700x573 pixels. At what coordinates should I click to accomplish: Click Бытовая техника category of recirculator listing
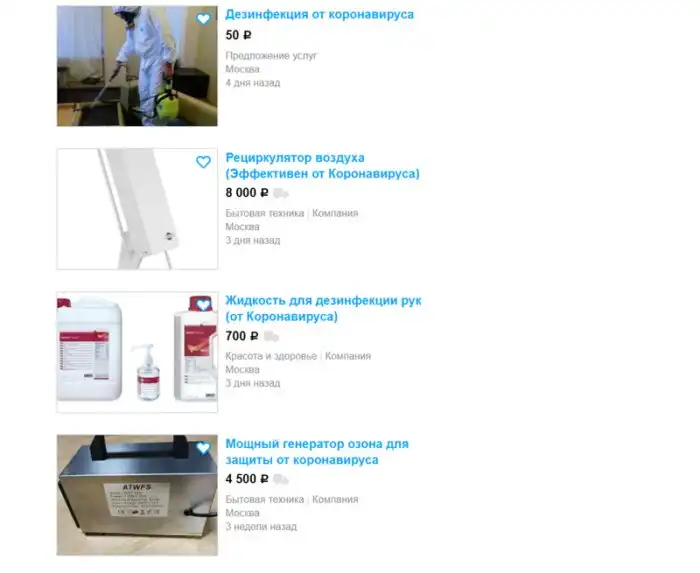265,213
